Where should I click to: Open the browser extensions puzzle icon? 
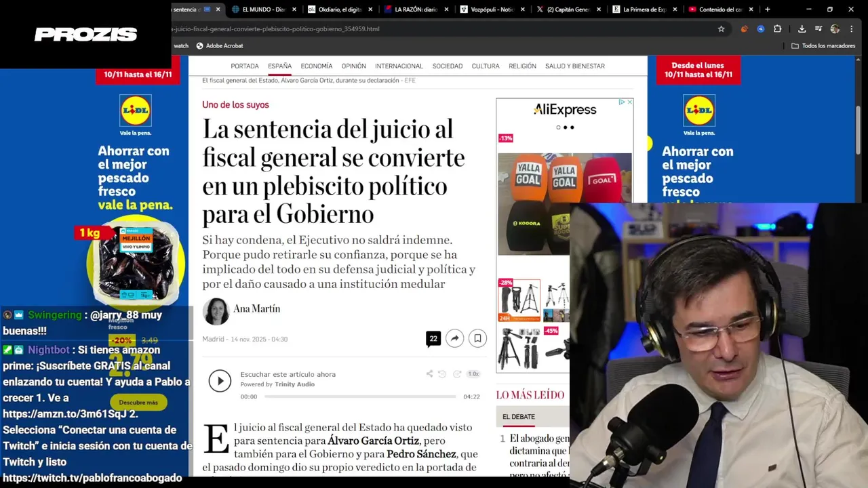[x=777, y=29]
